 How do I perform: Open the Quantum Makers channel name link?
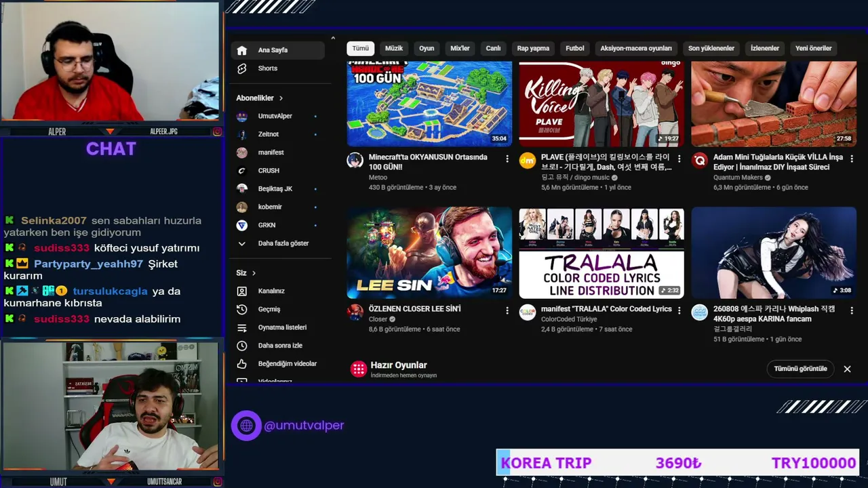pos(738,178)
